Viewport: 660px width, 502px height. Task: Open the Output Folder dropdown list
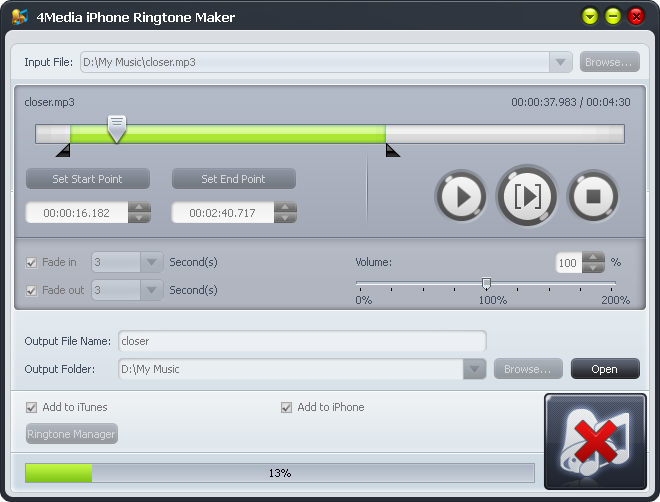pos(474,369)
